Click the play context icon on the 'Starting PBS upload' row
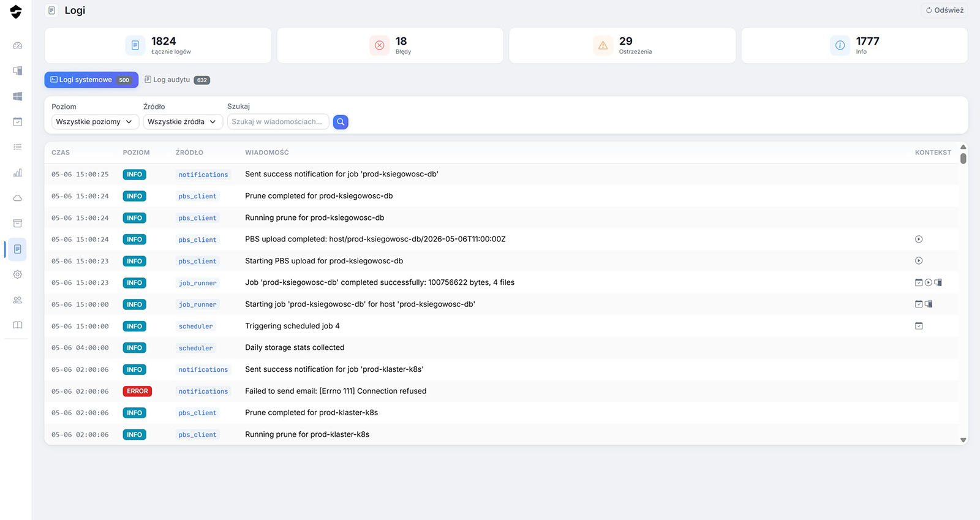The height and width of the screenshot is (520, 980). click(x=919, y=261)
